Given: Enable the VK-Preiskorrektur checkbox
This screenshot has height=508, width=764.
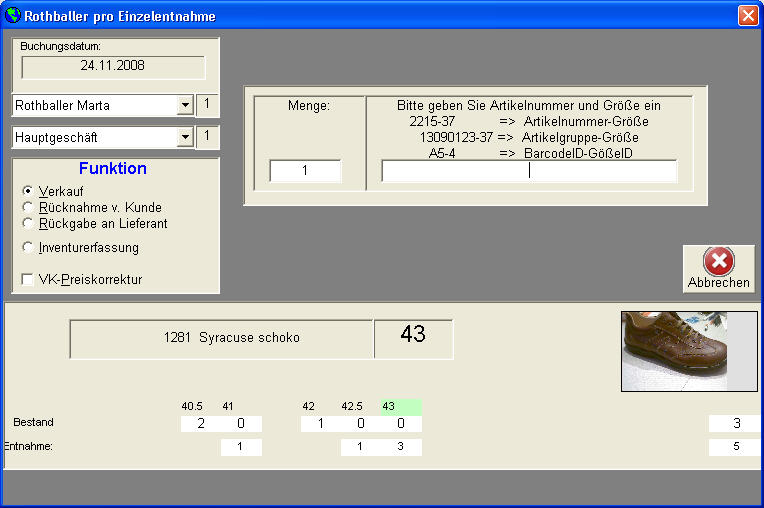Looking at the screenshot, I should (x=27, y=280).
